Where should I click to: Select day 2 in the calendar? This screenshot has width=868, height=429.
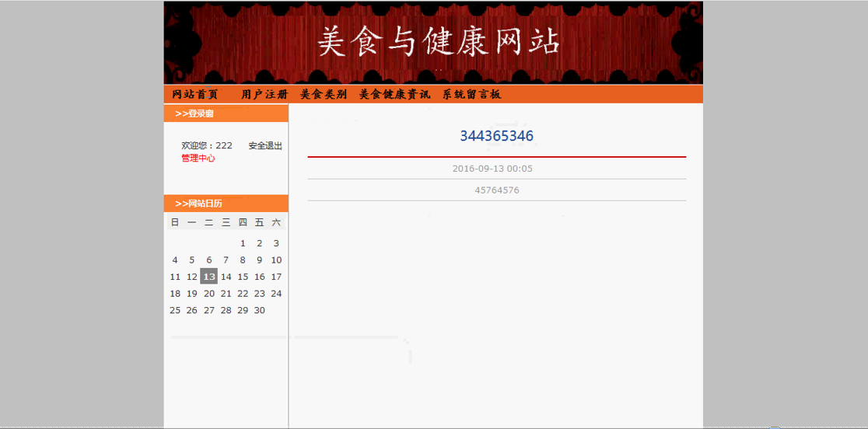tap(260, 243)
